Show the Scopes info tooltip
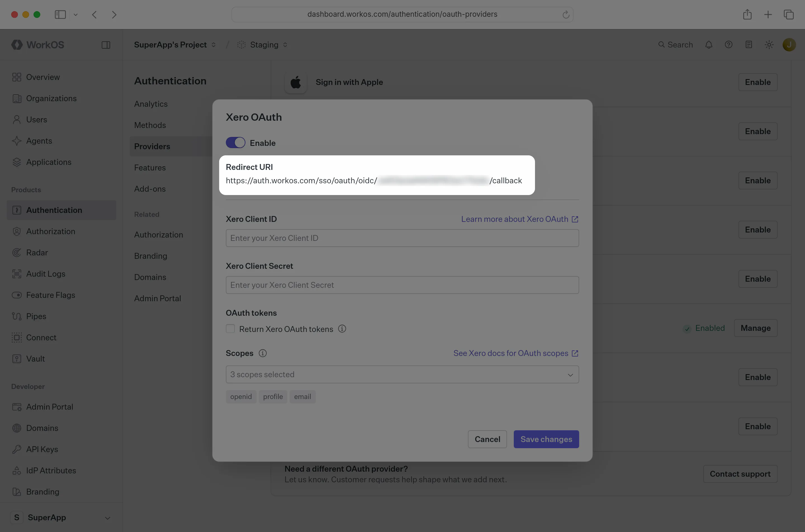The height and width of the screenshot is (532, 805). pyautogui.click(x=263, y=353)
